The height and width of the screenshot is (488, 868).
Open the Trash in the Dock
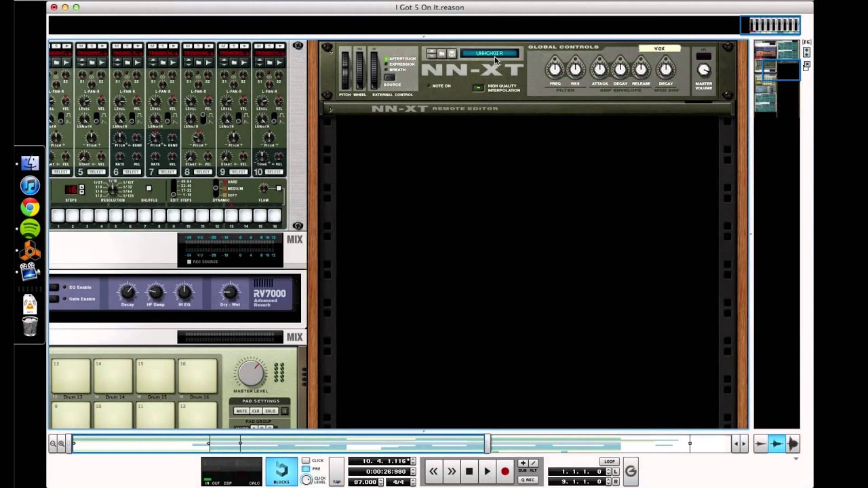(x=30, y=326)
